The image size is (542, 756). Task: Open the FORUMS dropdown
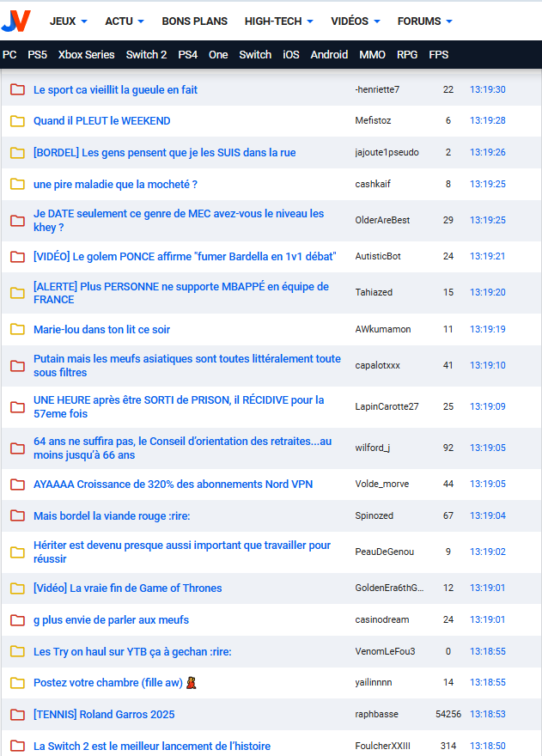pyautogui.click(x=424, y=21)
